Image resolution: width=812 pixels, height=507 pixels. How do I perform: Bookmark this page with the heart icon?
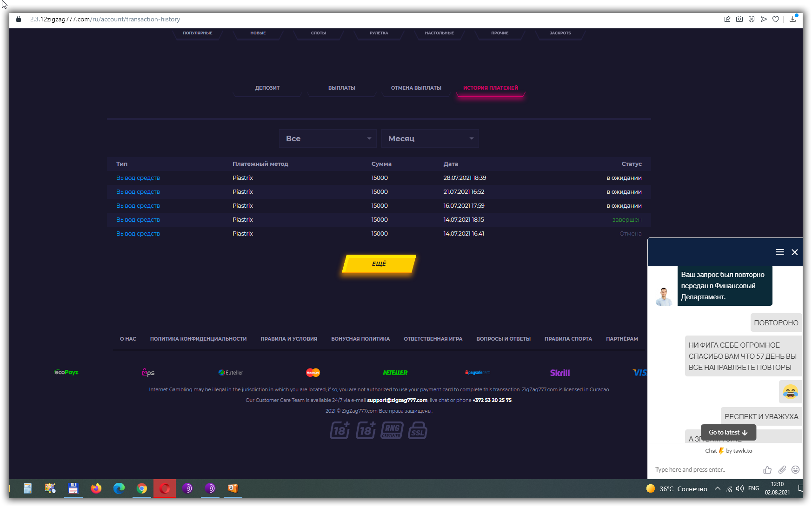tap(776, 19)
